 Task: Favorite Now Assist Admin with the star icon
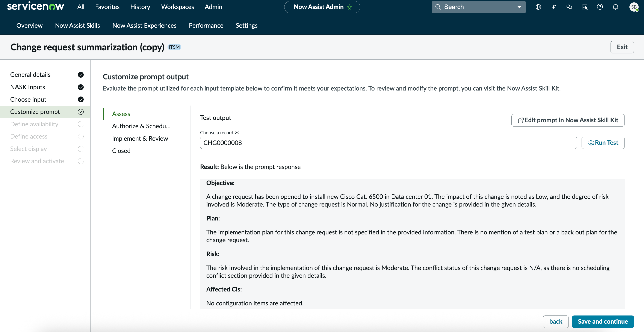[x=349, y=7]
